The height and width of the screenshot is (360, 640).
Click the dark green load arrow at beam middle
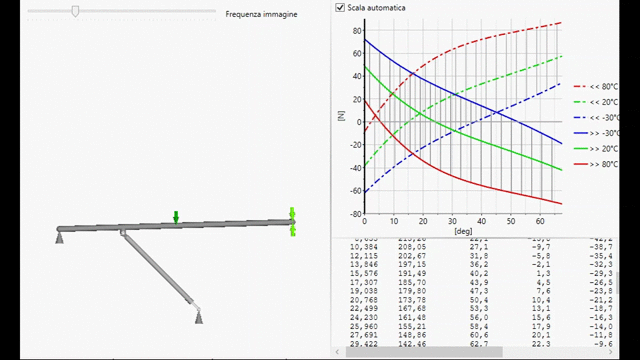pyautogui.click(x=176, y=218)
